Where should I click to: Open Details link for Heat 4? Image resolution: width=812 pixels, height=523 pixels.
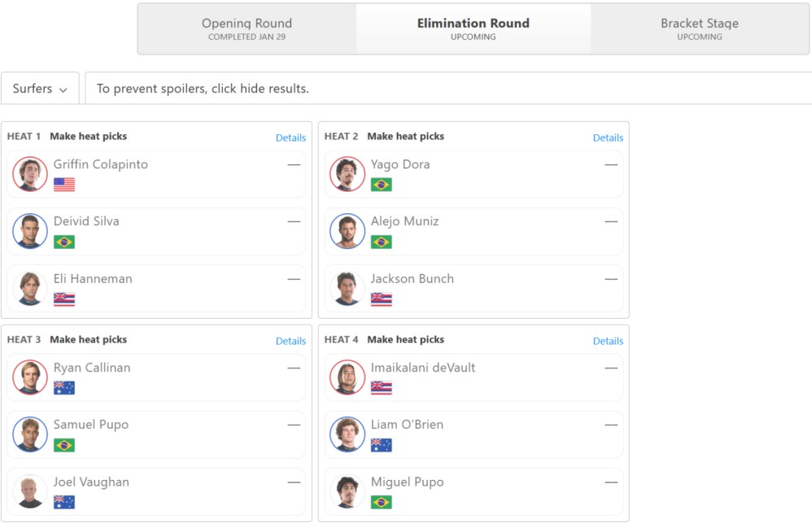tap(608, 342)
